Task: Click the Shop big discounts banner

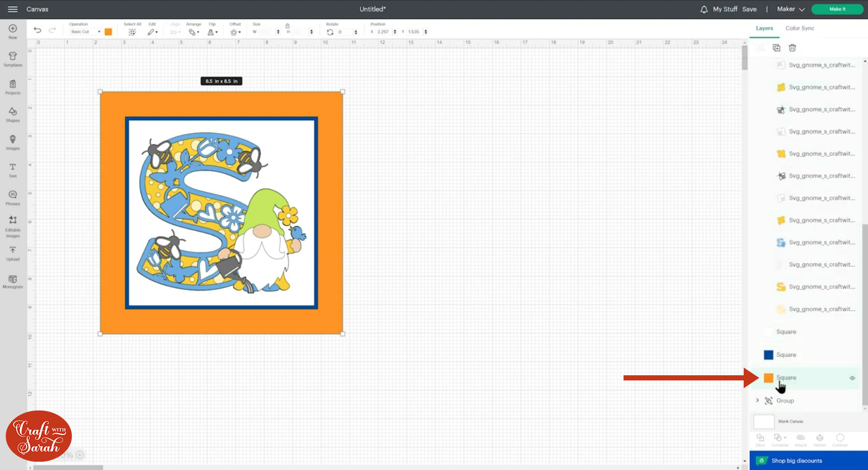Action: coord(808,461)
